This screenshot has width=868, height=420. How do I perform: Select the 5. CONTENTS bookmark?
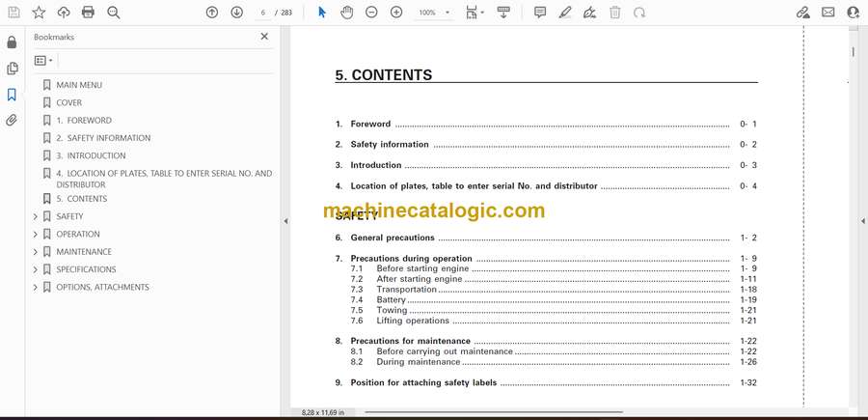point(81,198)
